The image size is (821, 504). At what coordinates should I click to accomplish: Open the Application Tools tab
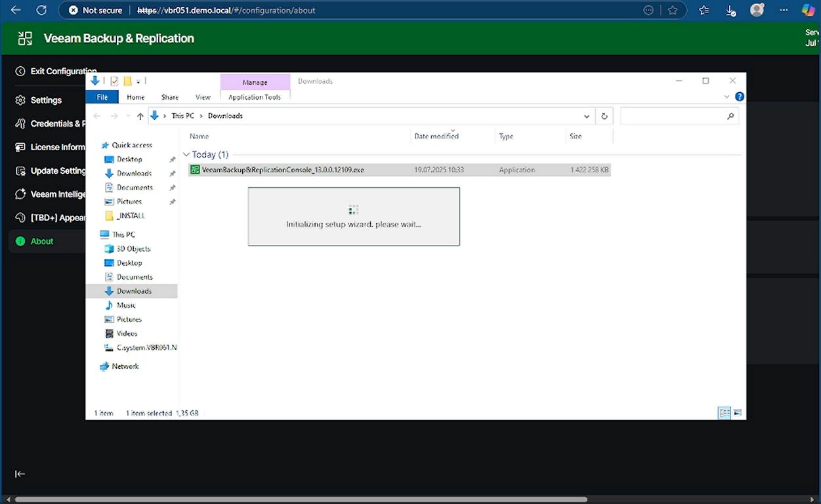tap(255, 97)
